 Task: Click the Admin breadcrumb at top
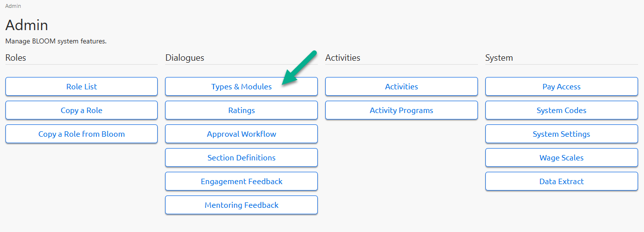coord(13,6)
